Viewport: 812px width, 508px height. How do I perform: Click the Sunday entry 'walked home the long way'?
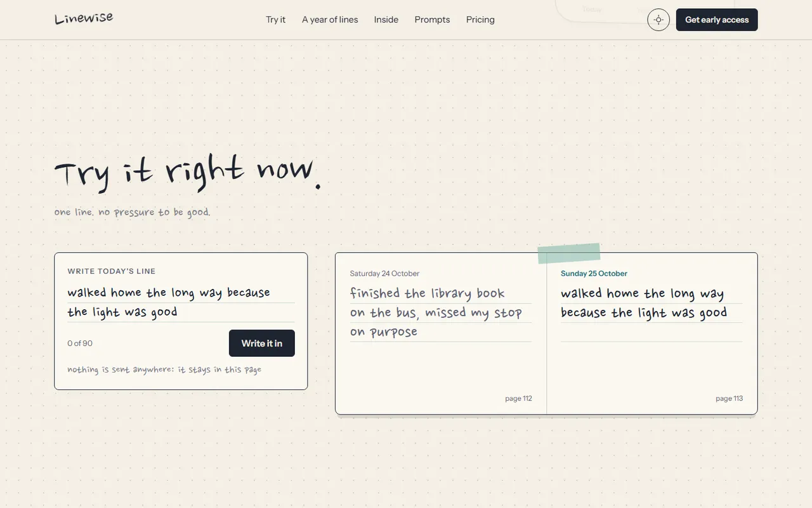(651, 304)
